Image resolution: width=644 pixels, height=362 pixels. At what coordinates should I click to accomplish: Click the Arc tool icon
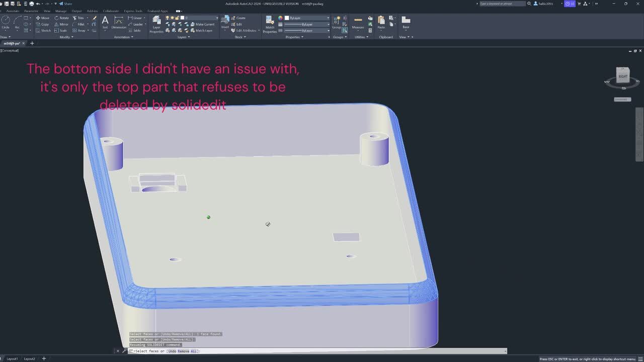point(17,22)
